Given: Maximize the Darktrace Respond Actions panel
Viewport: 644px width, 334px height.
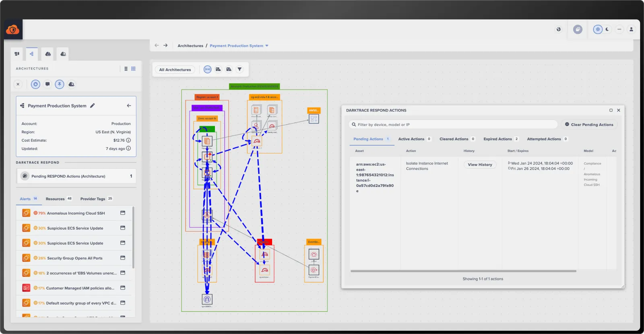Looking at the screenshot, I should pyautogui.click(x=611, y=110).
